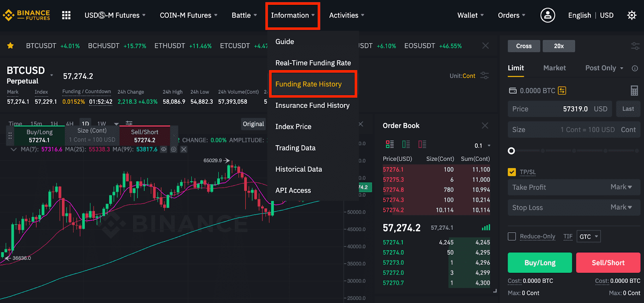
Task: Collapse the MA indicator legend chevron
Action: tap(14, 149)
